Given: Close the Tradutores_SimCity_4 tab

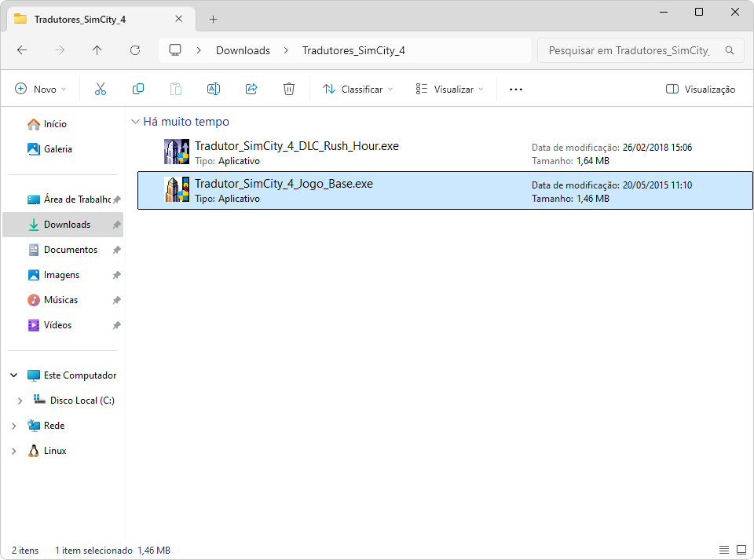Looking at the screenshot, I should click(x=178, y=19).
